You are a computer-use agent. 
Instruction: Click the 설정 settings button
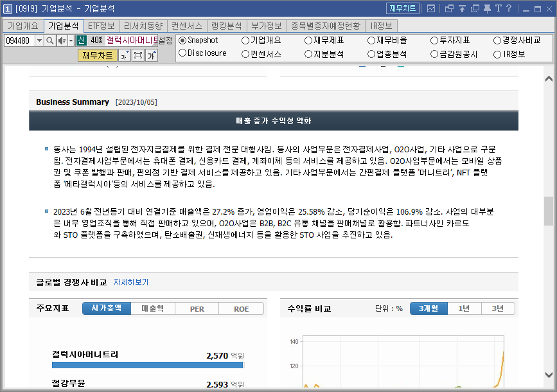[166, 41]
